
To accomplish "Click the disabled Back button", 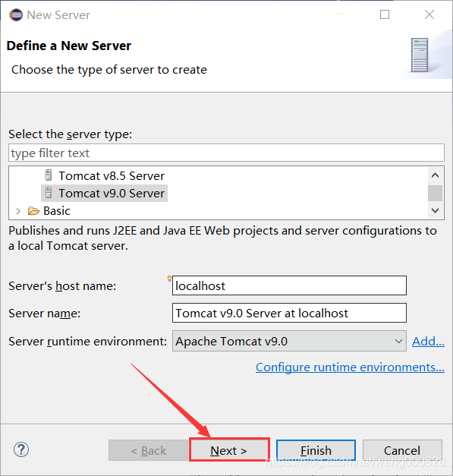I will coord(149,450).
